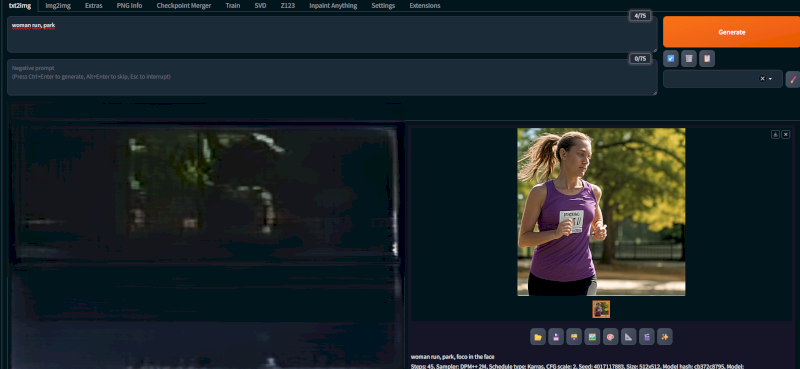Image resolution: width=800 pixels, height=369 pixels.
Task: Open the Inpaint Anything tab
Action: (x=333, y=6)
